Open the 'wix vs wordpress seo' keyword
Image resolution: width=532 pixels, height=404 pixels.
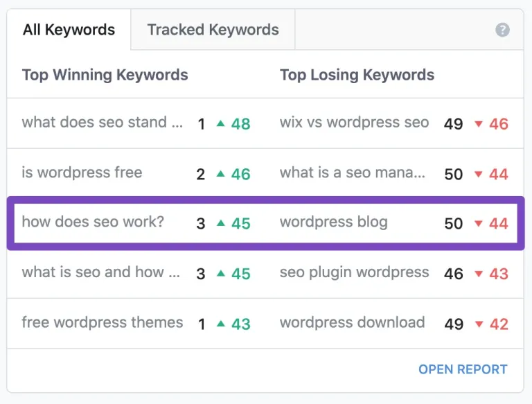[x=354, y=122]
